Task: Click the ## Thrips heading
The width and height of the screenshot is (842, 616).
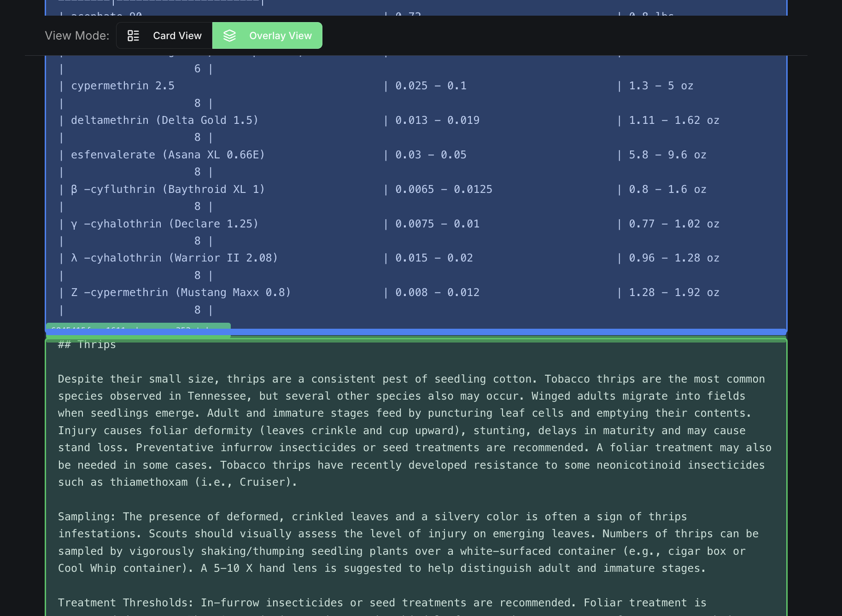Action: 87,344
